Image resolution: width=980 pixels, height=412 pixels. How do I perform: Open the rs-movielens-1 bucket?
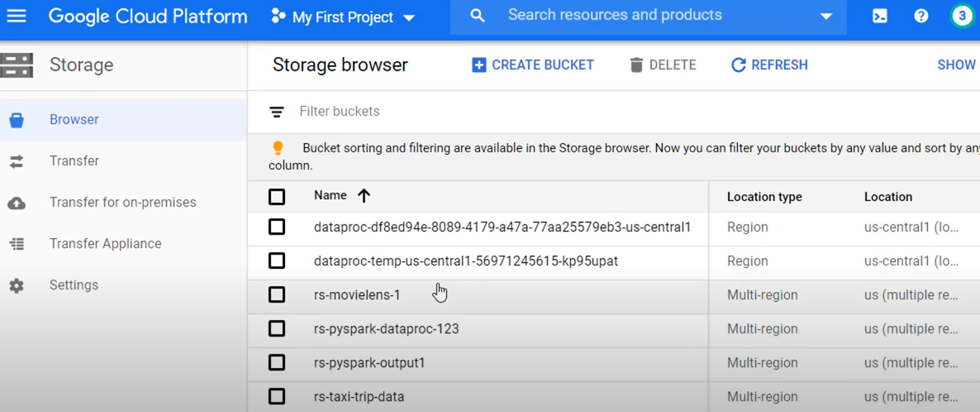click(357, 295)
